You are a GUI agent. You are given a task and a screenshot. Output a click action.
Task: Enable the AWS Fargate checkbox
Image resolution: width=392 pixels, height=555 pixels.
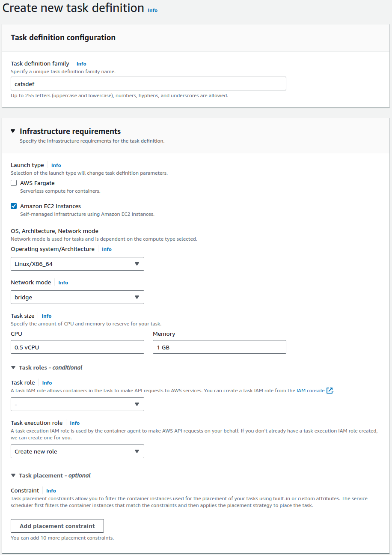tap(14, 183)
